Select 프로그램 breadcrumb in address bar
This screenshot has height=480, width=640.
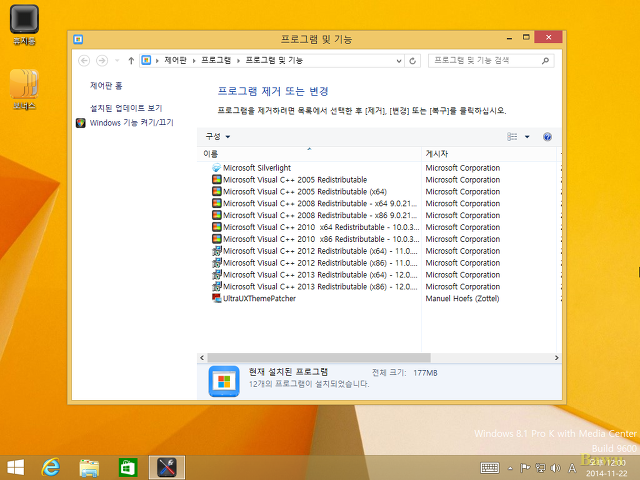click(x=216, y=60)
